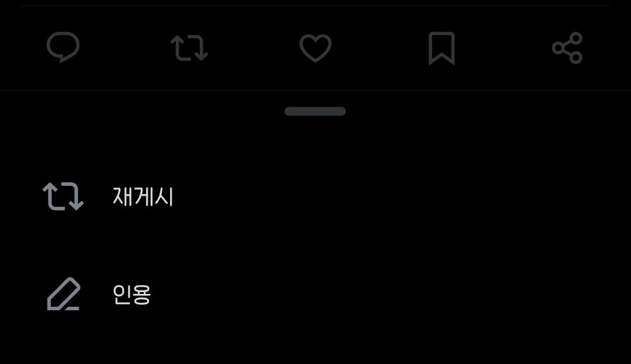
Task: Click the repost arrows icon in action bar
Action: [189, 48]
